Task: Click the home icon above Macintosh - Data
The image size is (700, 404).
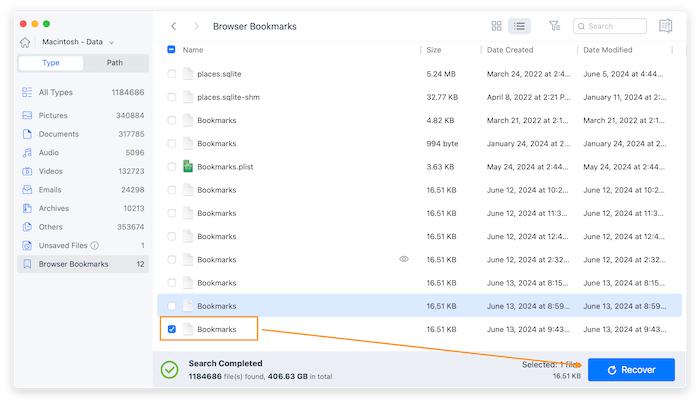Action: [x=25, y=42]
